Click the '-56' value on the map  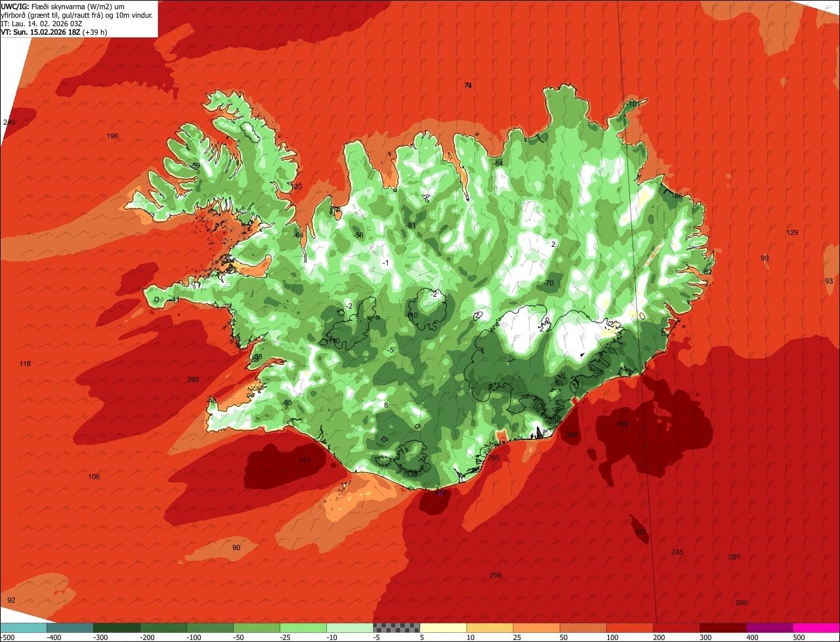pos(358,235)
